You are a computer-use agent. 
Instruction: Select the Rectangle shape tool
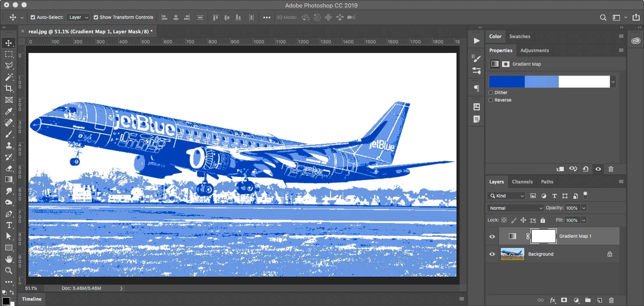(9, 248)
